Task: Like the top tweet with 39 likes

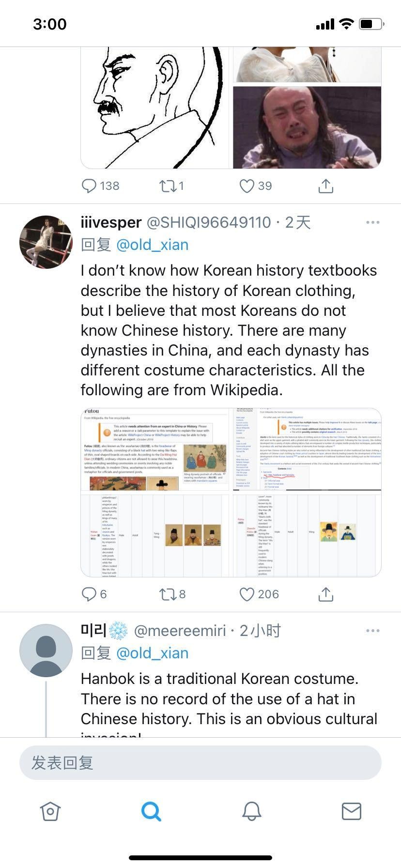Action: pyautogui.click(x=247, y=186)
